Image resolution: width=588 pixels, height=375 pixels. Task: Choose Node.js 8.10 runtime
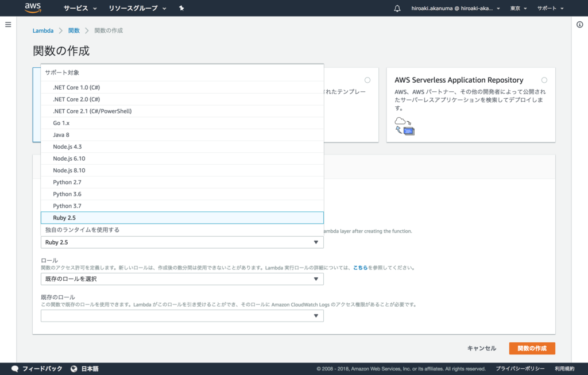pyautogui.click(x=182, y=170)
